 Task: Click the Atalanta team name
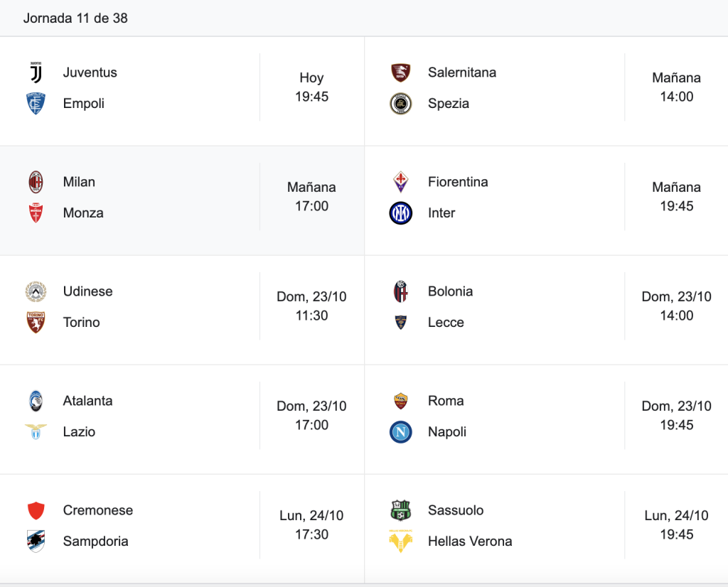click(87, 401)
